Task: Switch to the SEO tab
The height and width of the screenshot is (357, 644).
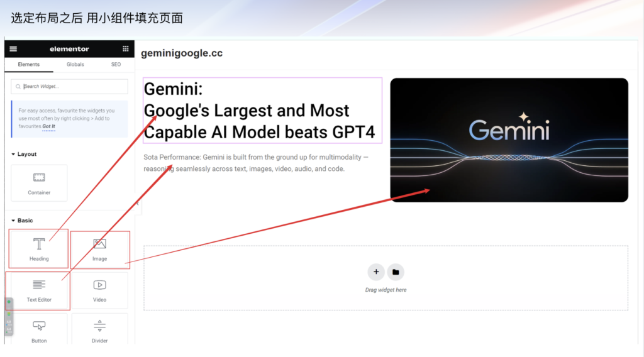Action: [116, 65]
